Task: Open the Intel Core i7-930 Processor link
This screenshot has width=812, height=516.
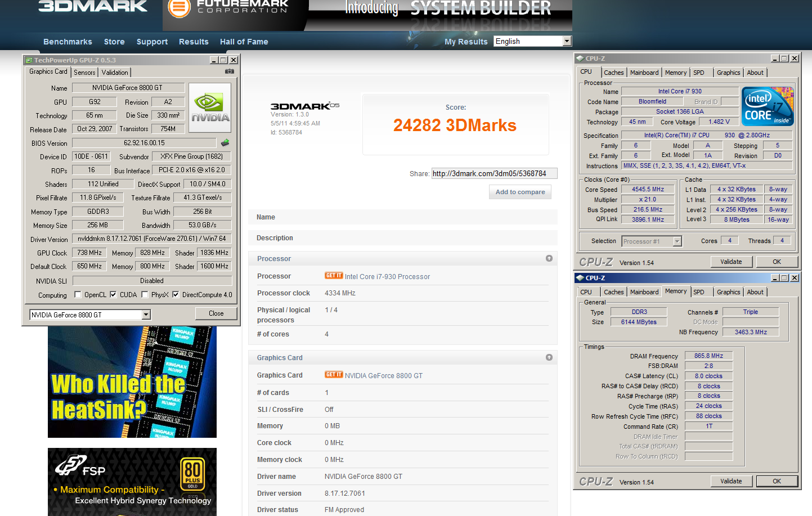Action: pos(387,276)
